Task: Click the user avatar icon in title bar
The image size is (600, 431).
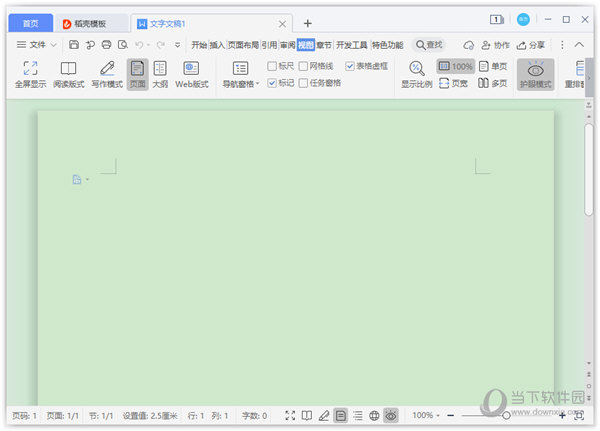Action: pyautogui.click(x=523, y=19)
